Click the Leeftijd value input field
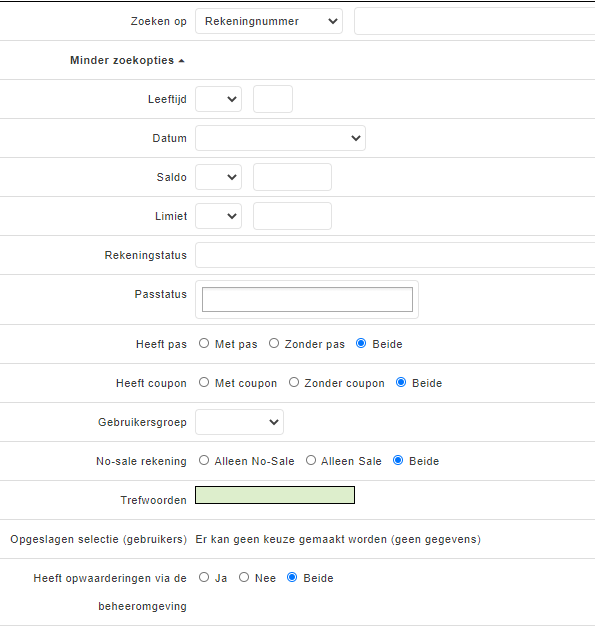The image size is (595, 643). pos(273,99)
